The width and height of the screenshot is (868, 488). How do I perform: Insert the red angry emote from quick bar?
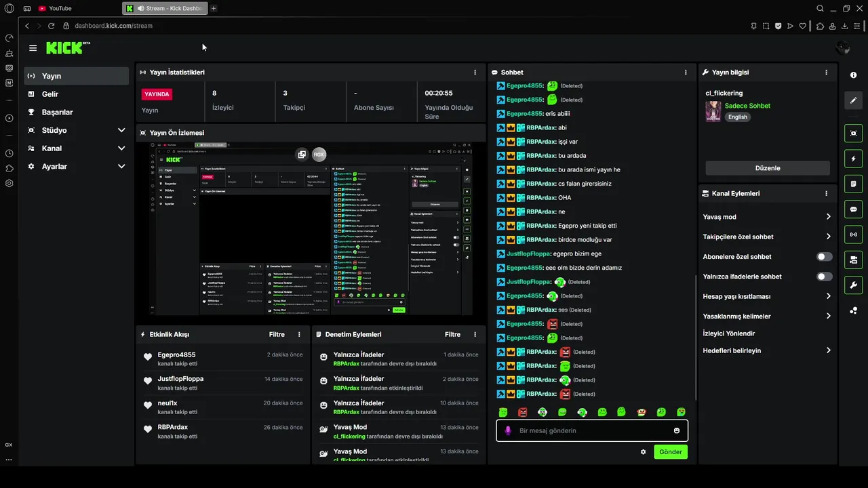(523, 412)
